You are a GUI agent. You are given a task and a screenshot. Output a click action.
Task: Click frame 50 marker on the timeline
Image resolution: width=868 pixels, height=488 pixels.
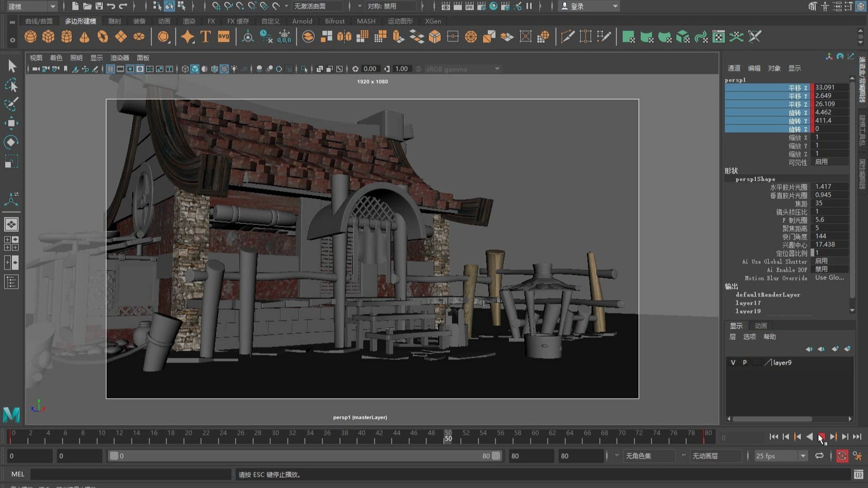tap(448, 437)
